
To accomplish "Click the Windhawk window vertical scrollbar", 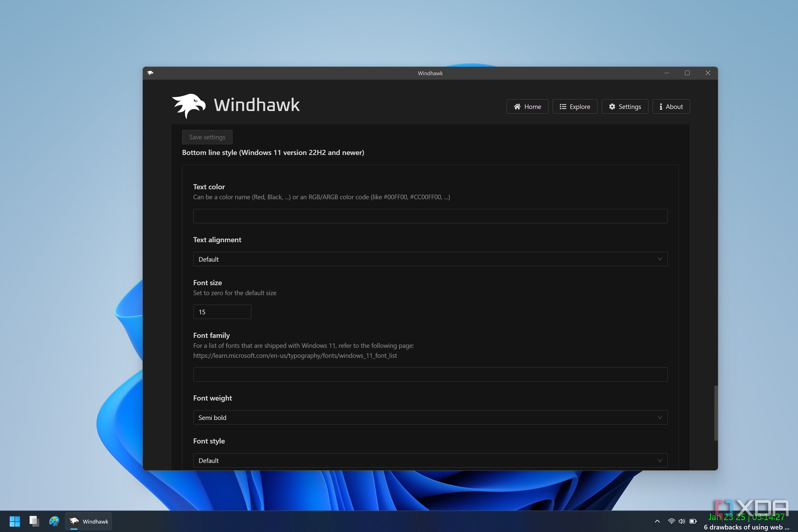I will pos(716,413).
